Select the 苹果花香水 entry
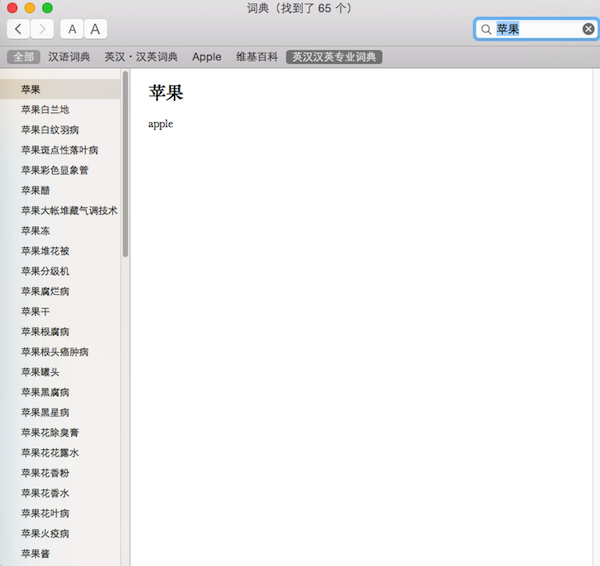This screenshot has width=600, height=566. (x=60, y=493)
